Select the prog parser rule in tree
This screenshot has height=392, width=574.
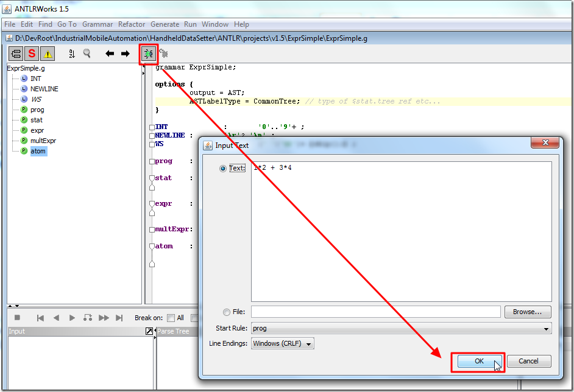point(37,110)
